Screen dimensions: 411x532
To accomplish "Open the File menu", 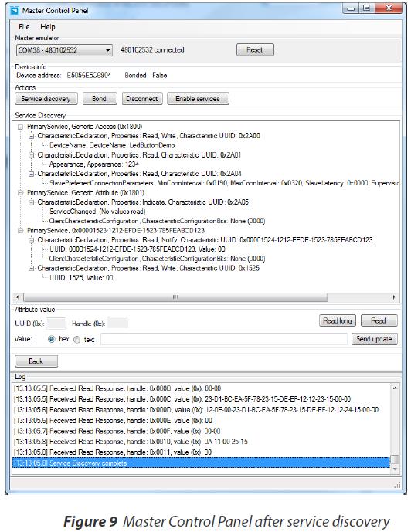I will pos(24,27).
